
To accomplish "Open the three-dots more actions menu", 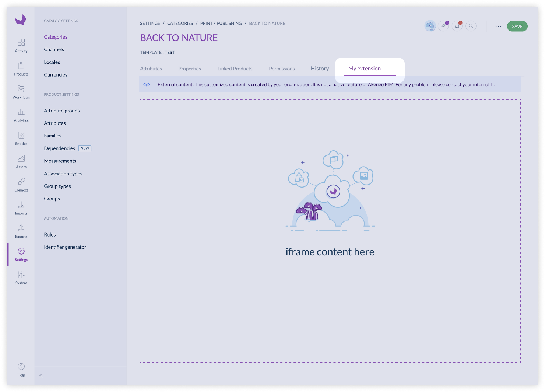I will pyautogui.click(x=498, y=26).
